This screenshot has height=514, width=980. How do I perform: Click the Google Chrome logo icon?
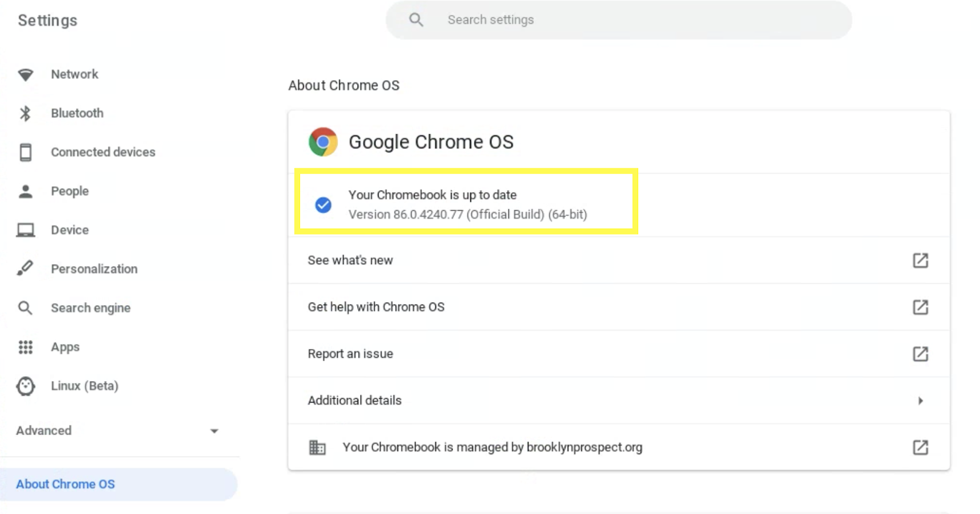click(323, 142)
